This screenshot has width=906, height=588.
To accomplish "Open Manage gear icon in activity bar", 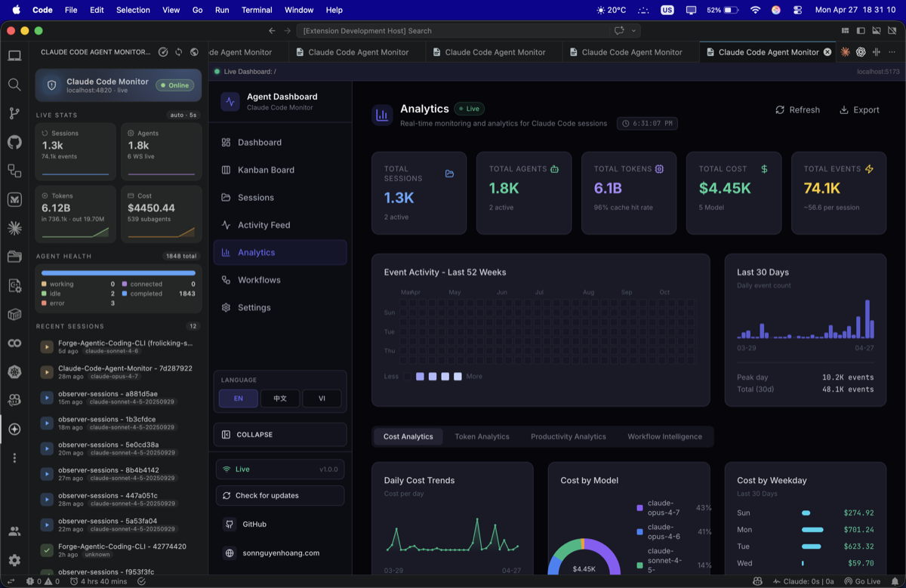I will click(14, 560).
